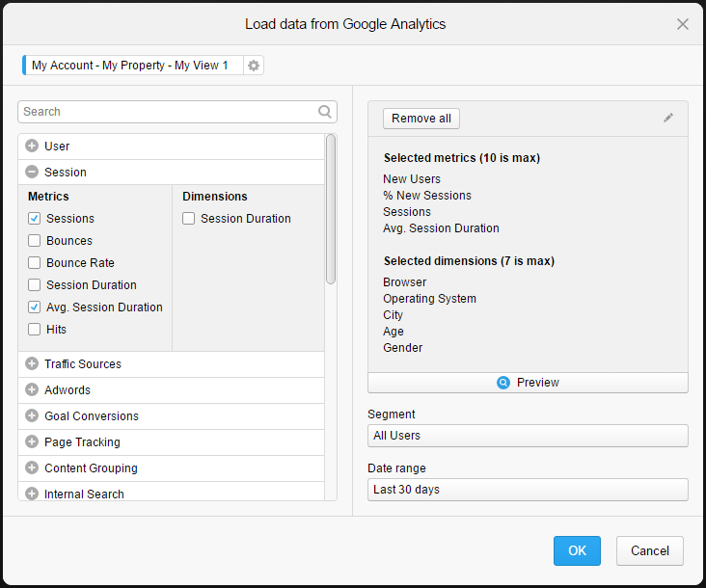Enable the Bounce Rate checkbox
706x588 pixels.
[x=35, y=263]
